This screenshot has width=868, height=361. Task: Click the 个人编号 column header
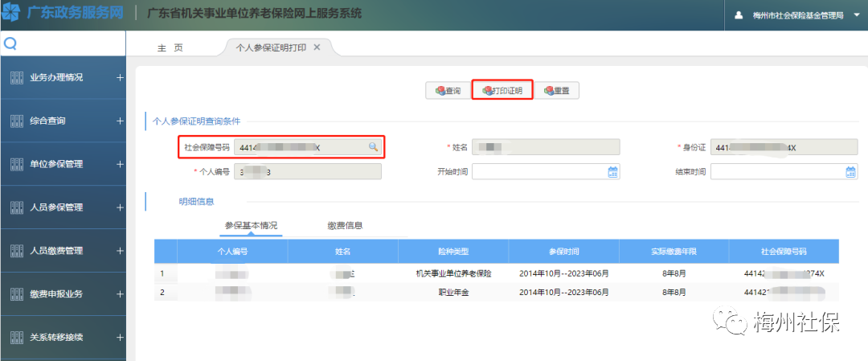232,252
